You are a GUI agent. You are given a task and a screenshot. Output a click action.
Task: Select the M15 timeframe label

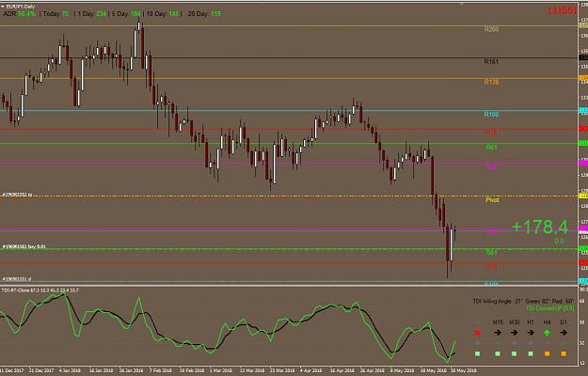point(498,322)
